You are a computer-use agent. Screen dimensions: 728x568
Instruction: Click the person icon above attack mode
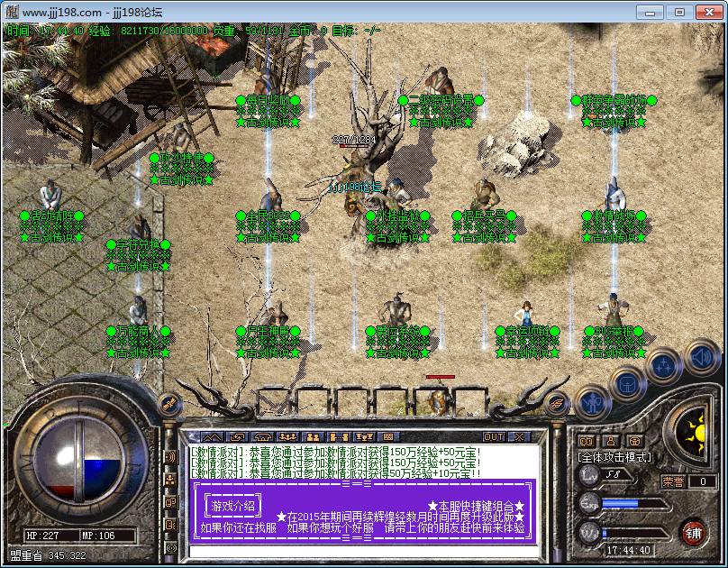point(611,441)
